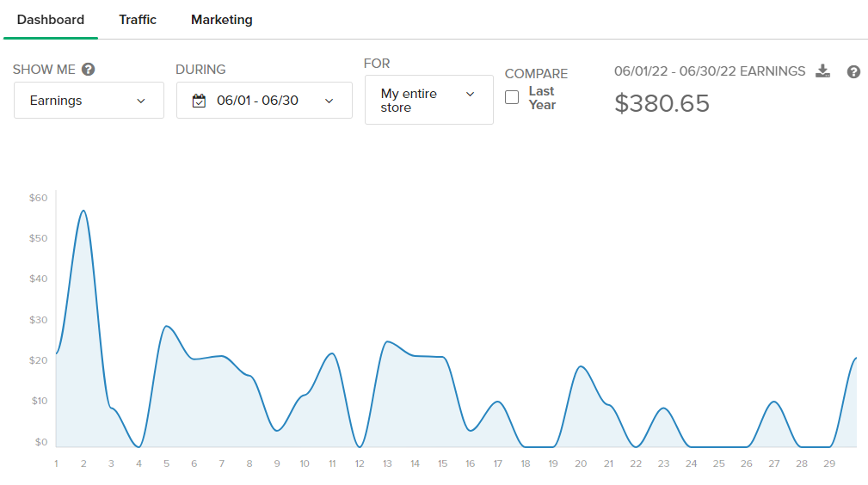Click the chart peak at day 5
868x485 pixels.
(166, 327)
